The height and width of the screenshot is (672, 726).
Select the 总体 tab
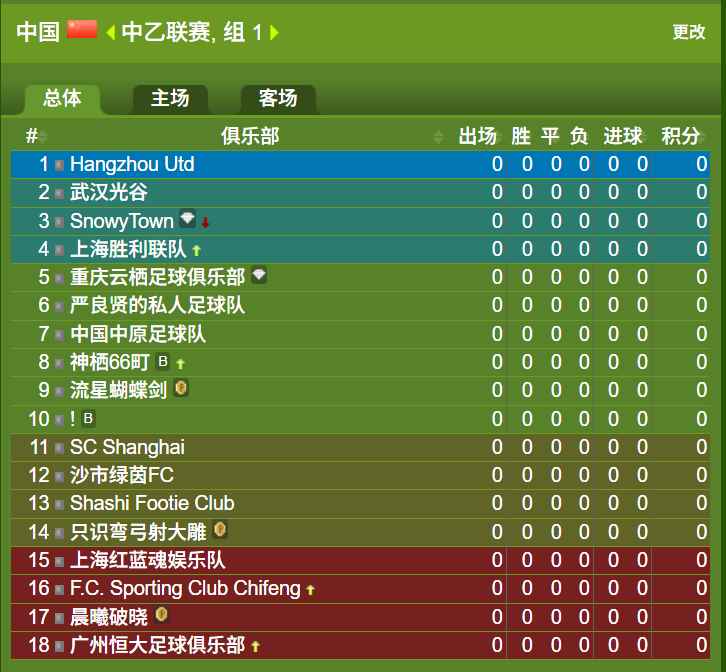tap(62, 99)
